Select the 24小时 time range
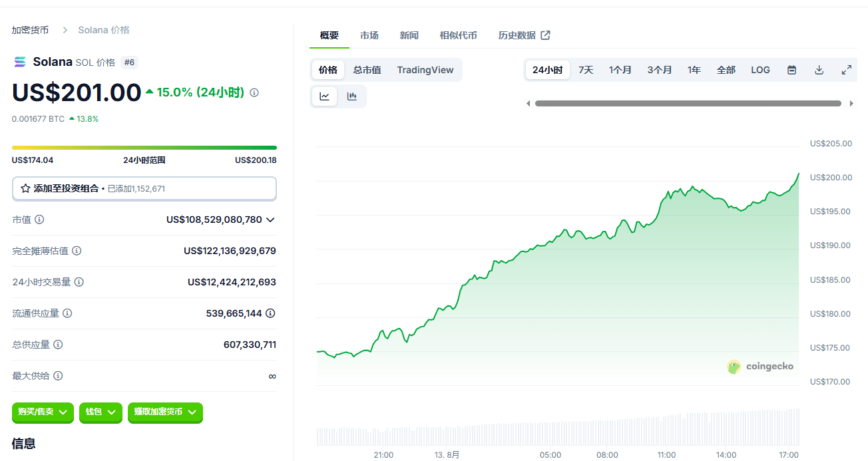 [x=548, y=70]
